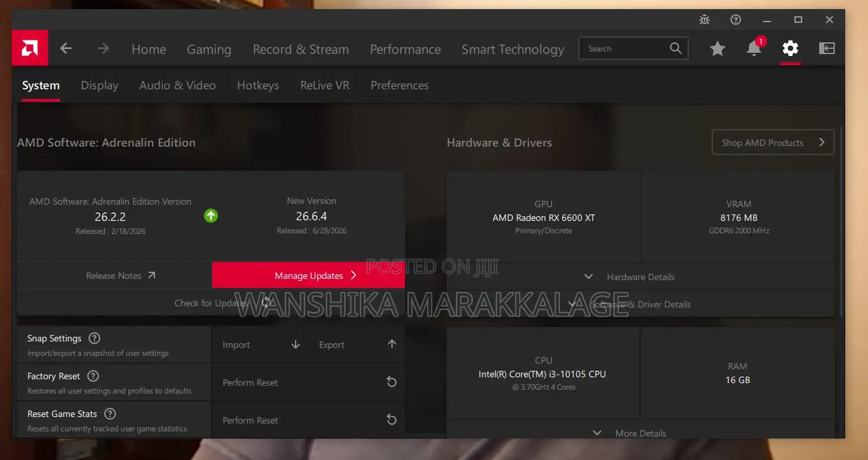
Task: Switch to the Display sub-tab
Action: 100,85
